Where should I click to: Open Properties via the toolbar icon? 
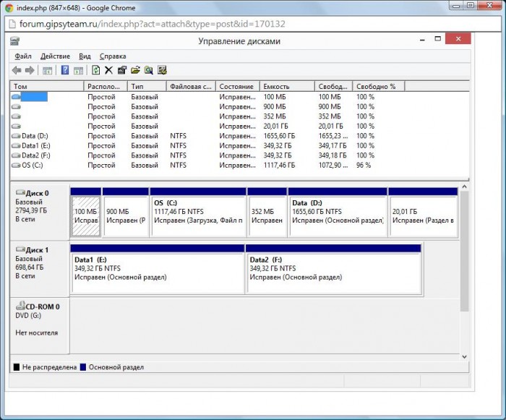tap(121, 70)
